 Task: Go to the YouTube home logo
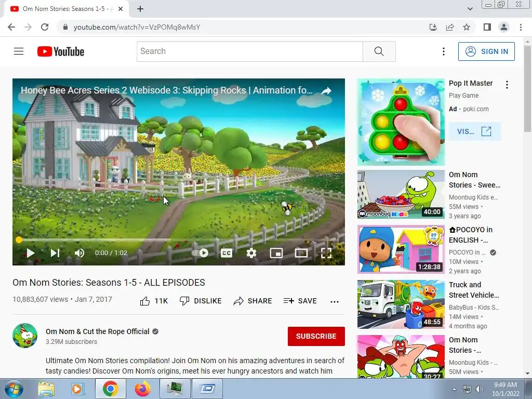pos(61,51)
